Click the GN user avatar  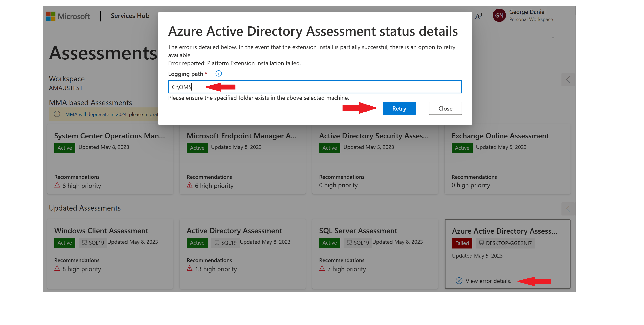[499, 15]
